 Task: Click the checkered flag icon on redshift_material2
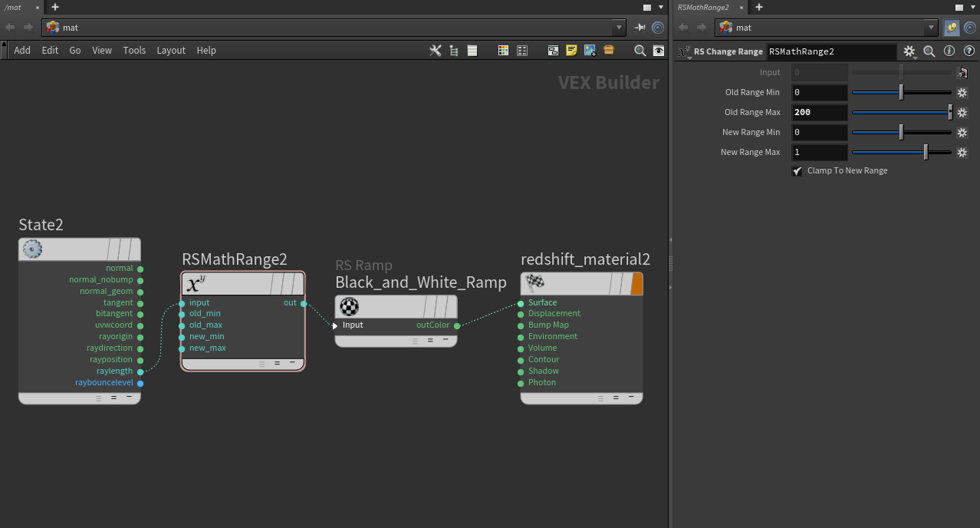pyautogui.click(x=535, y=284)
